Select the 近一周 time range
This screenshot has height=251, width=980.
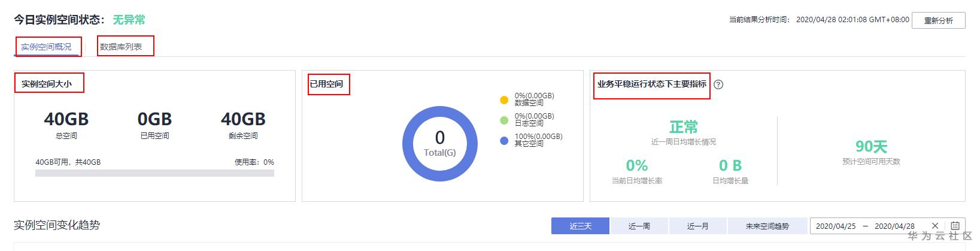coord(639,226)
